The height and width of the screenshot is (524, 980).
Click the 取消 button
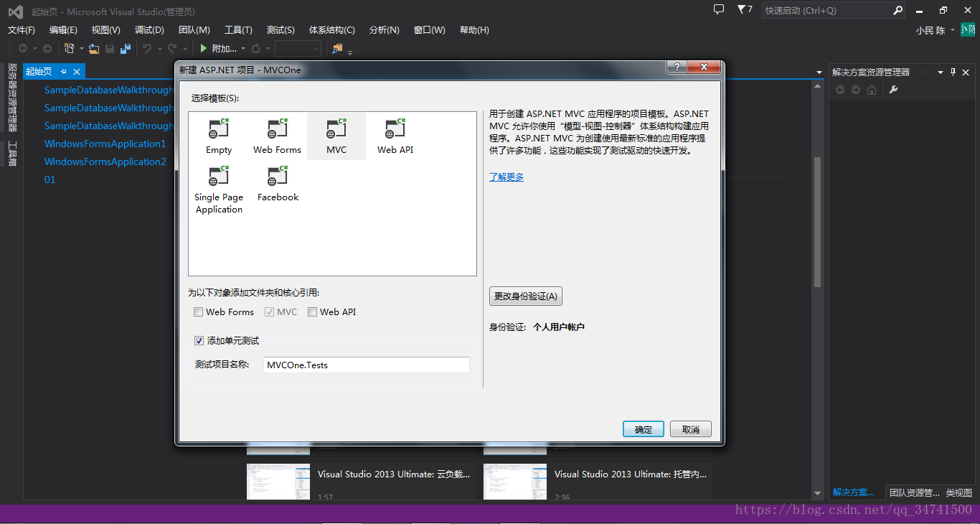pyautogui.click(x=691, y=429)
